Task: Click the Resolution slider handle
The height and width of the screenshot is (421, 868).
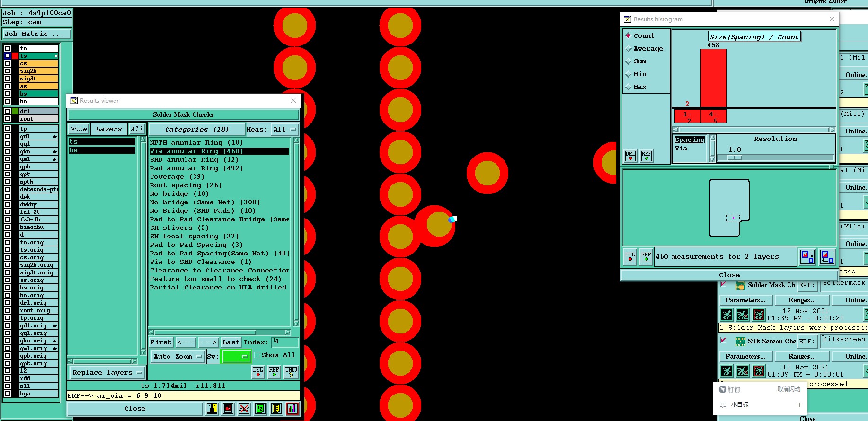Action: (x=735, y=158)
